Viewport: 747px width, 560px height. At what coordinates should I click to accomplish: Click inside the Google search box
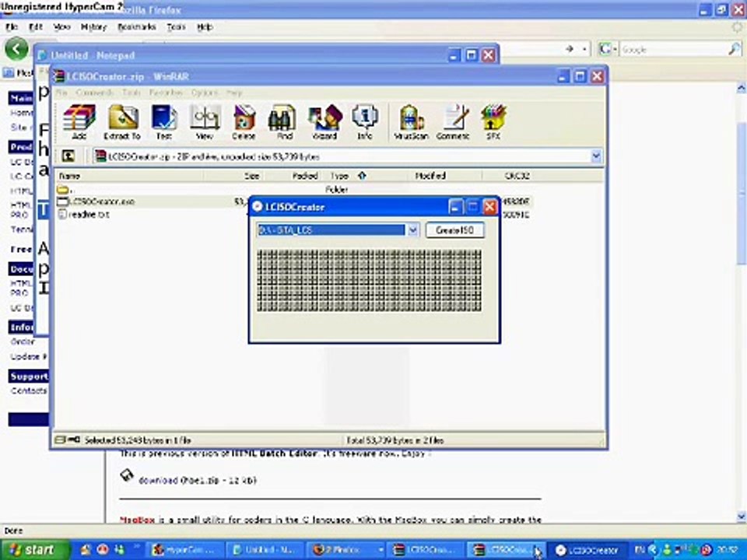click(672, 49)
